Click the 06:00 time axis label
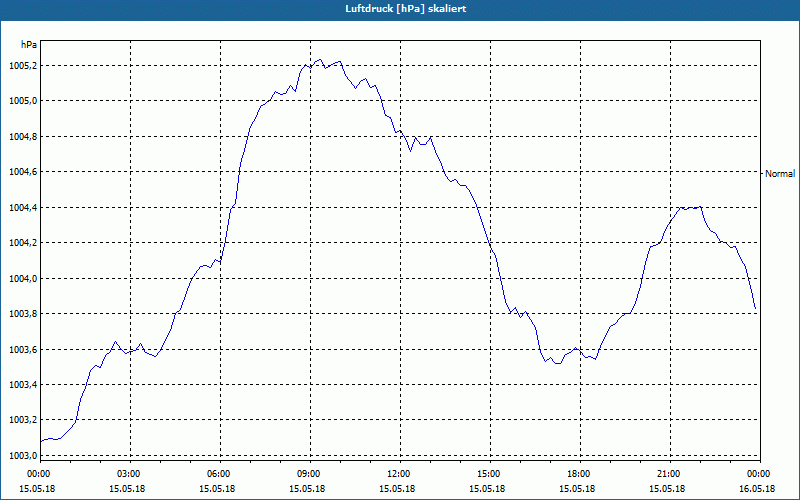The height and width of the screenshot is (500, 800). [x=218, y=474]
